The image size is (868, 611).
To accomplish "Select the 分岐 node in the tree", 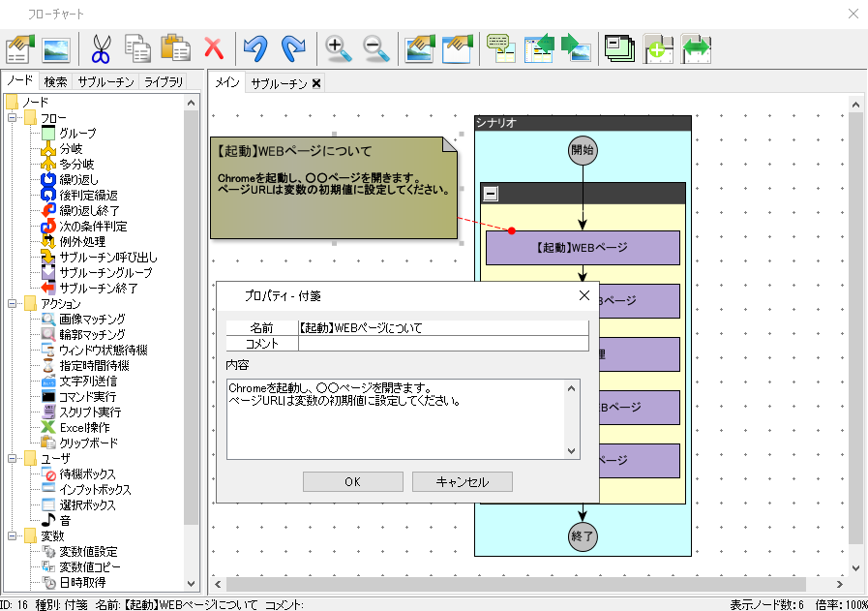I will 71,149.
